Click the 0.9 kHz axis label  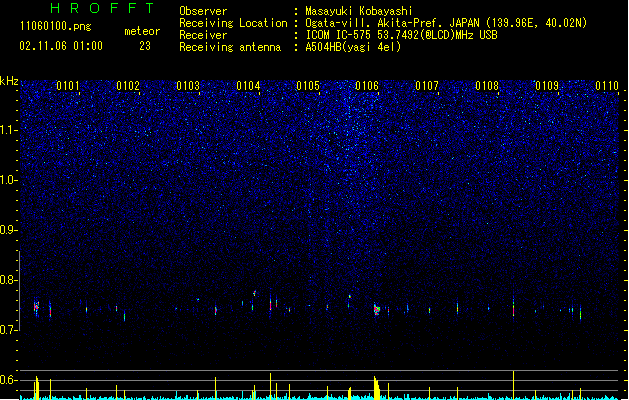pos(8,230)
